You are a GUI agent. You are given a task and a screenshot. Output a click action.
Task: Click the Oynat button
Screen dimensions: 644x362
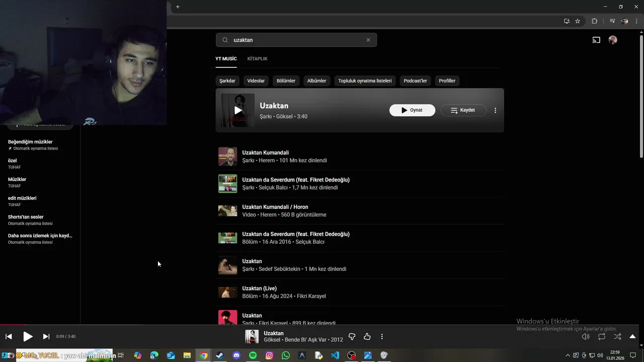tap(412, 110)
